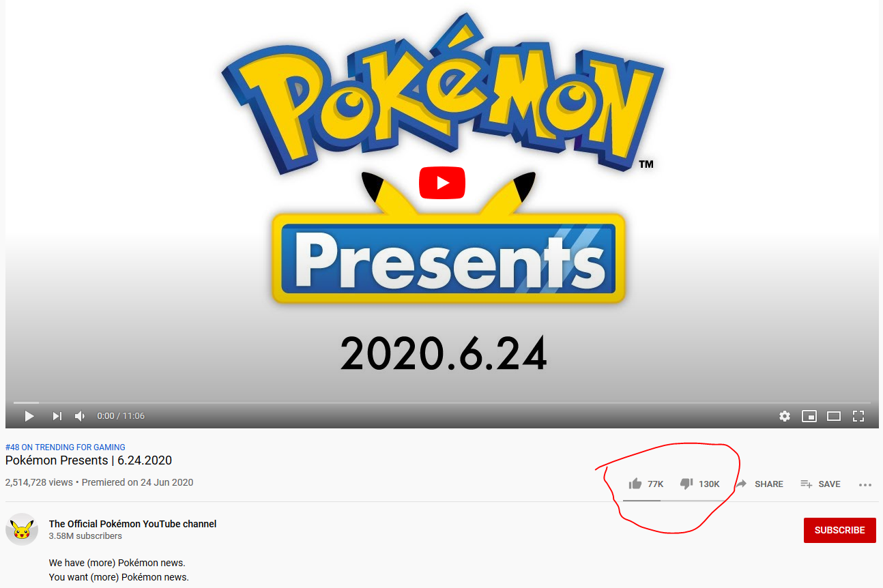Click the video progress bar

pos(441,402)
